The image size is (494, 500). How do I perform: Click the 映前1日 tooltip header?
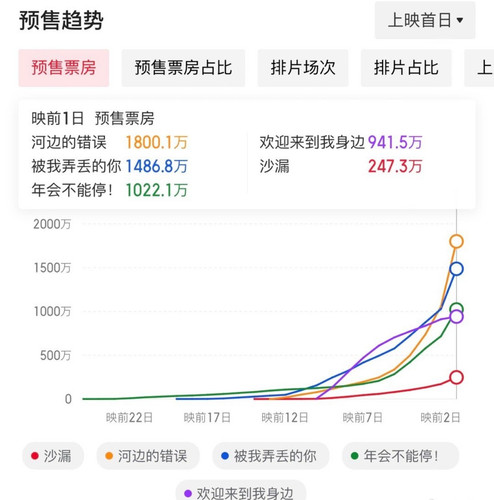pos(58,119)
